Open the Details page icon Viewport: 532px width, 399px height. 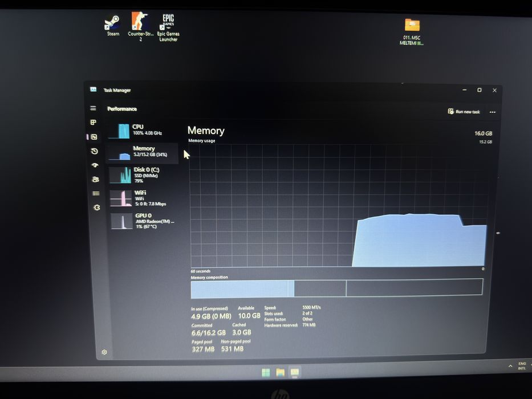tap(96, 193)
